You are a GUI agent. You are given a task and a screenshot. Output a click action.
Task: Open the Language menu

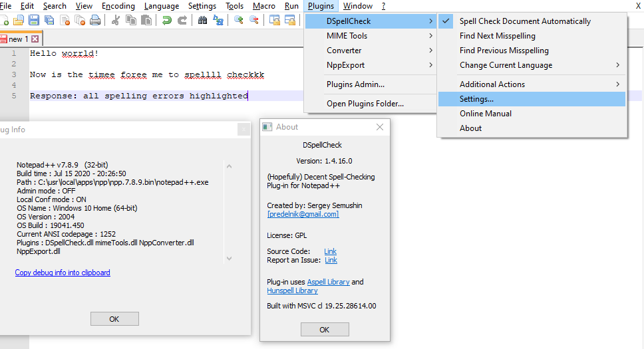point(162,6)
